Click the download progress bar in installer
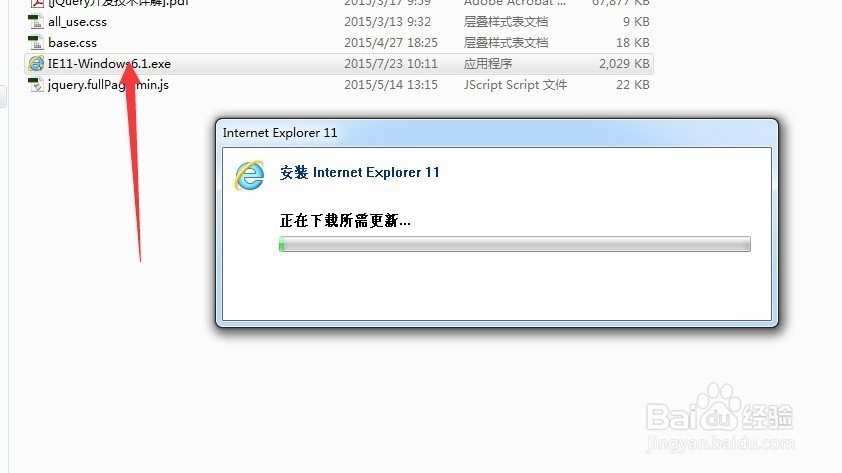Viewport: 842px width, 473px height. point(514,244)
